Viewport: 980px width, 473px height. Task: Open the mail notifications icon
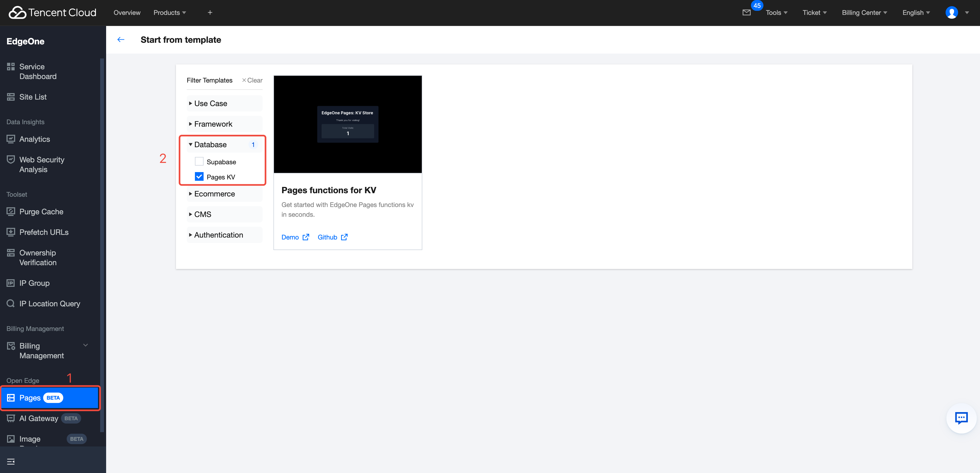pos(746,12)
